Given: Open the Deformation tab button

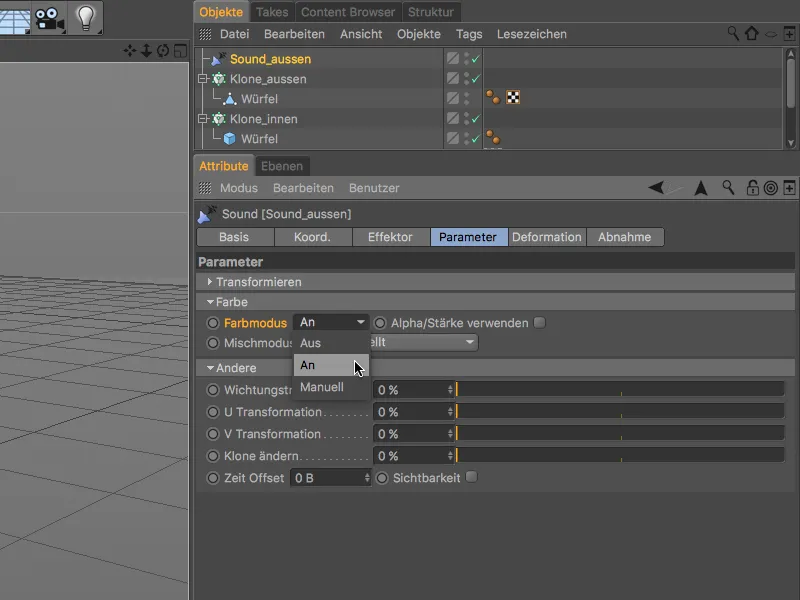Looking at the screenshot, I should (546, 237).
